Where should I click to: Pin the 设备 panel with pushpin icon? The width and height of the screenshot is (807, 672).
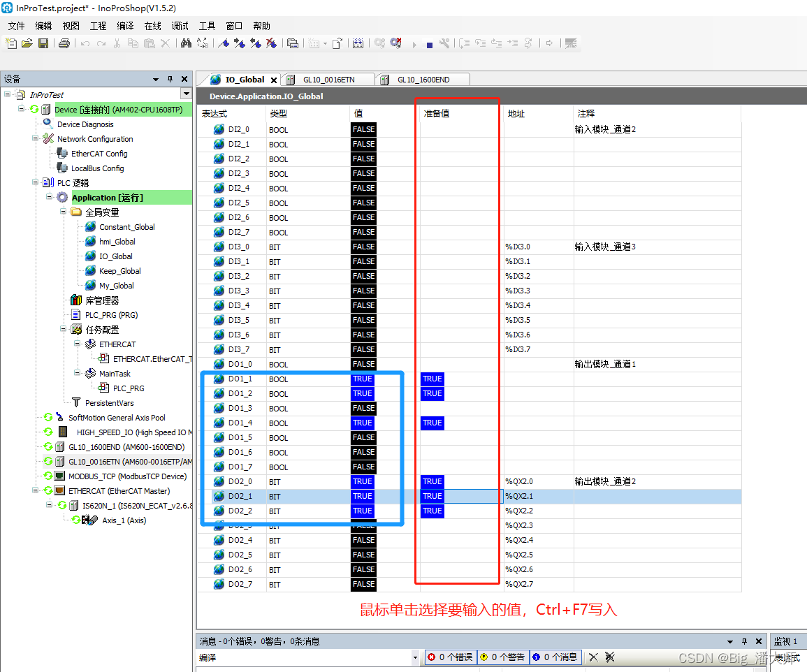170,79
